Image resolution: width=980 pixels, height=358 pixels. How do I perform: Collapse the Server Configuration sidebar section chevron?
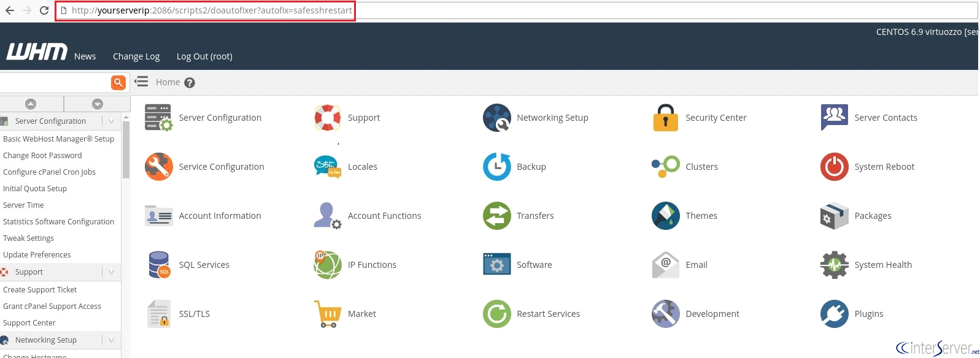[111, 121]
